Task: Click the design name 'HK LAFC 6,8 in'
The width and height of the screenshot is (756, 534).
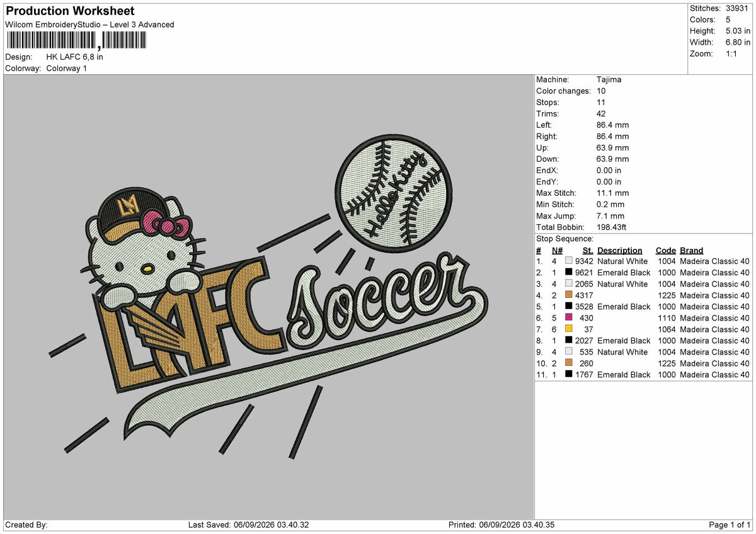Action: [x=75, y=57]
